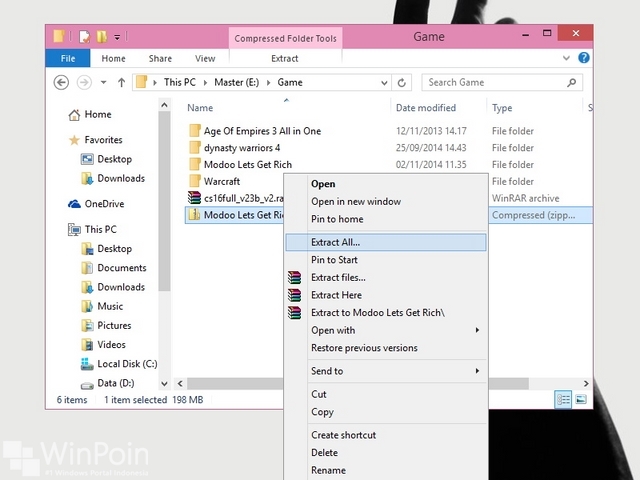Image resolution: width=640 pixels, height=480 pixels.
Task: Expand the Open with submenu
Action: [x=386, y=330]
